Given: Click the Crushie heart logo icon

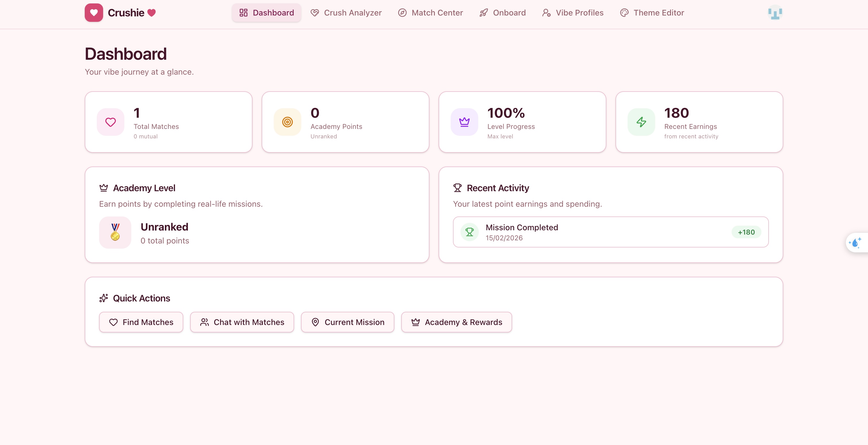Looking at the screenshot, I should click(94, 13).
